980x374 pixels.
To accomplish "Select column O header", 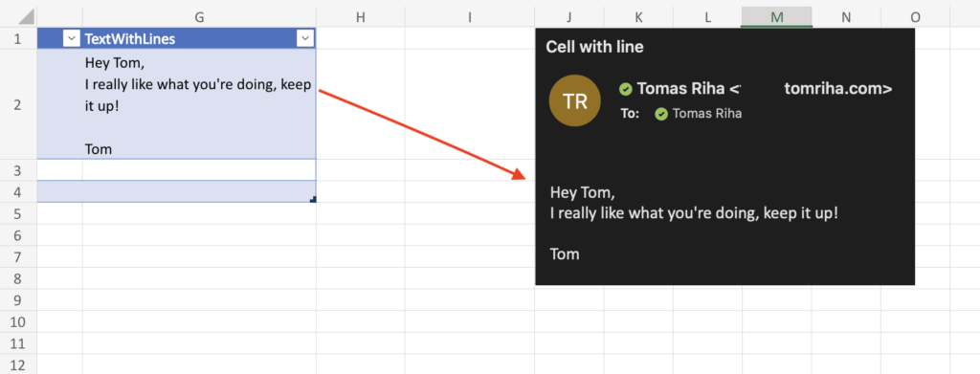I will [x=916, y=17].
